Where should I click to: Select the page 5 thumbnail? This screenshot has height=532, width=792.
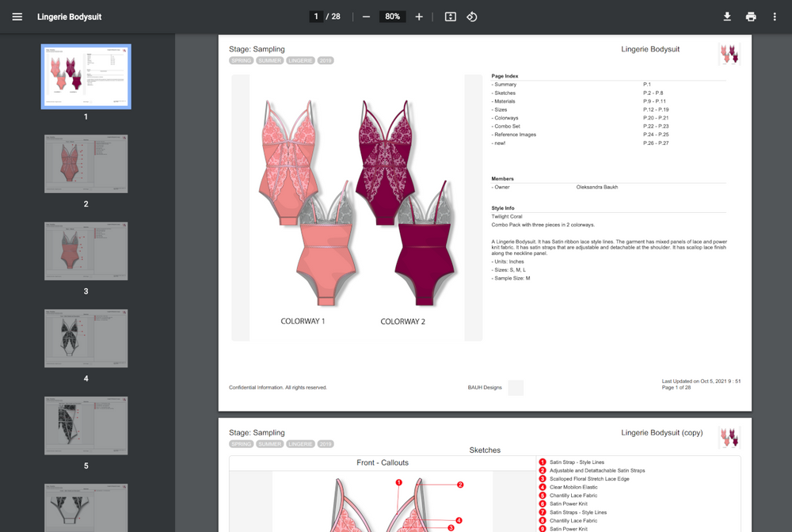pyautogui.click(x=86, y=426)
